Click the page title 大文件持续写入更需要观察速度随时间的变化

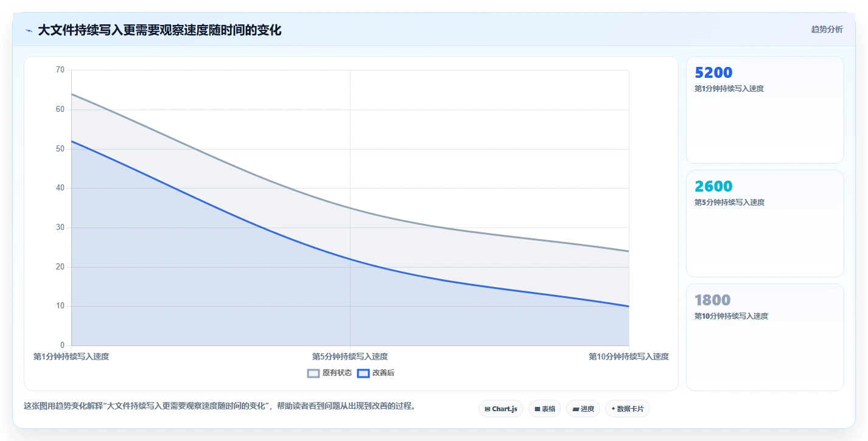[x=159, y=30]
